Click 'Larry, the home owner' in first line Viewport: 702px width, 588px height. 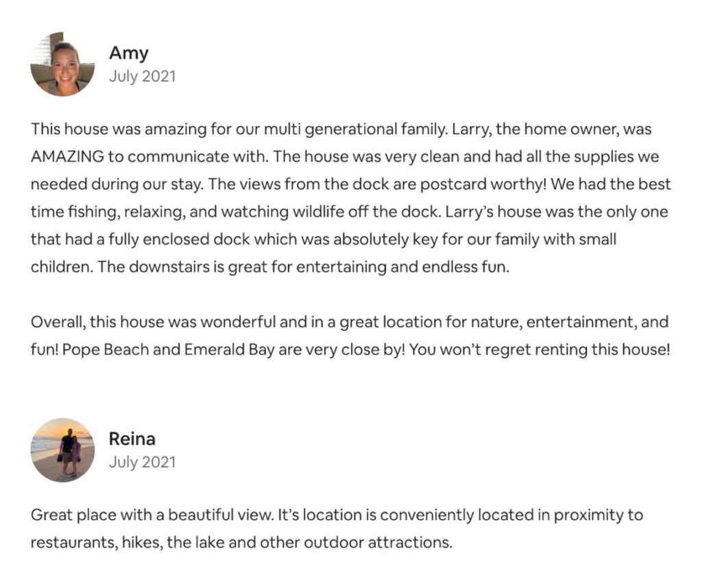point(535,130)
